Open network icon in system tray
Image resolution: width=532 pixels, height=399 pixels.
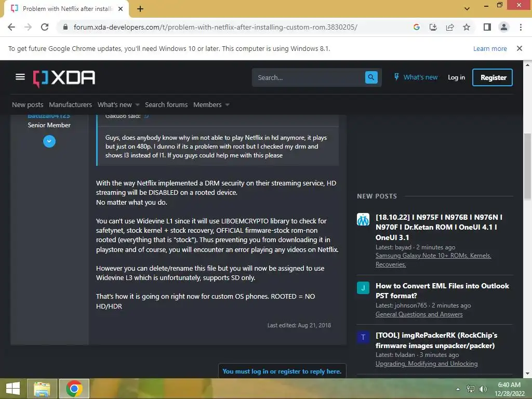470,389
